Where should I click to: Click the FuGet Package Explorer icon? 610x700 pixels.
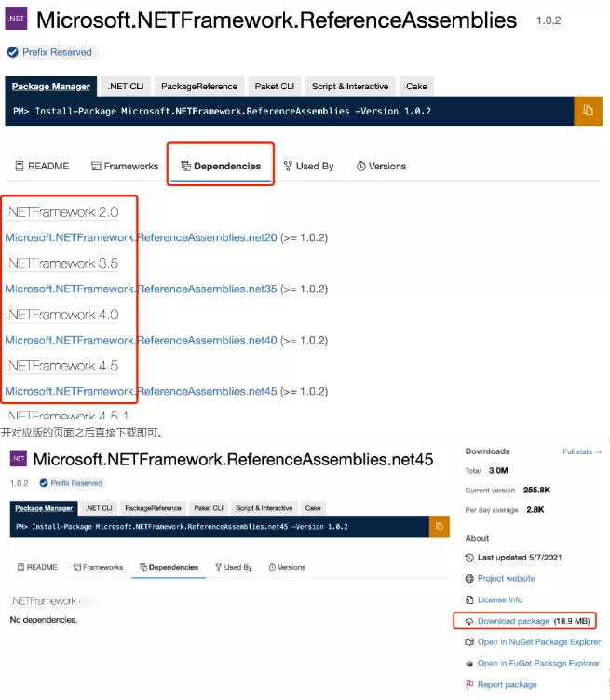pyautogui.click(x=469, y=664)
